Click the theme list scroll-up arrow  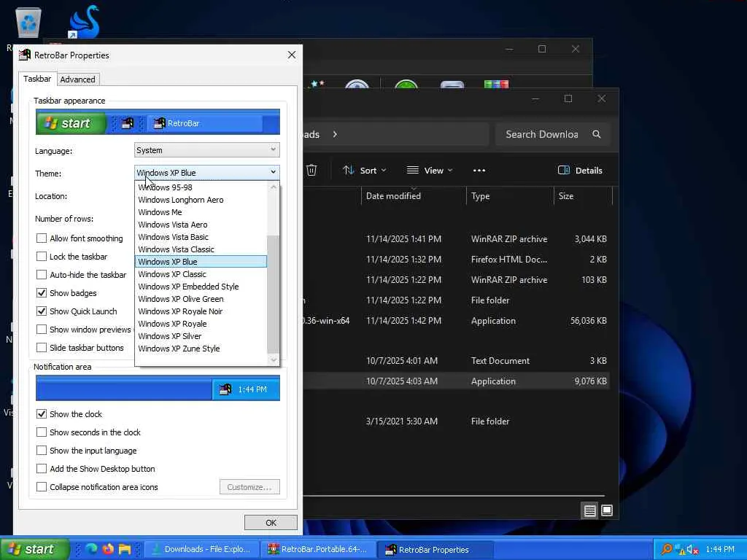pyautogui.click(x=273, y=187)
